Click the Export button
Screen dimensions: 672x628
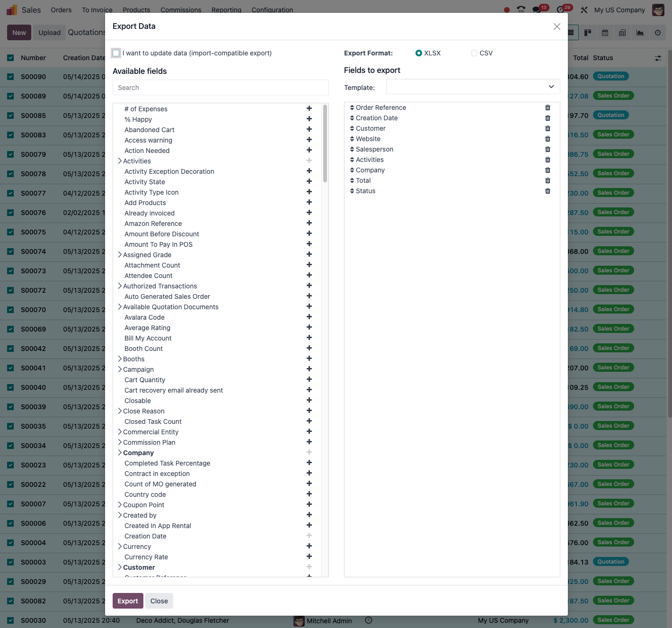[x=128, y=601]
